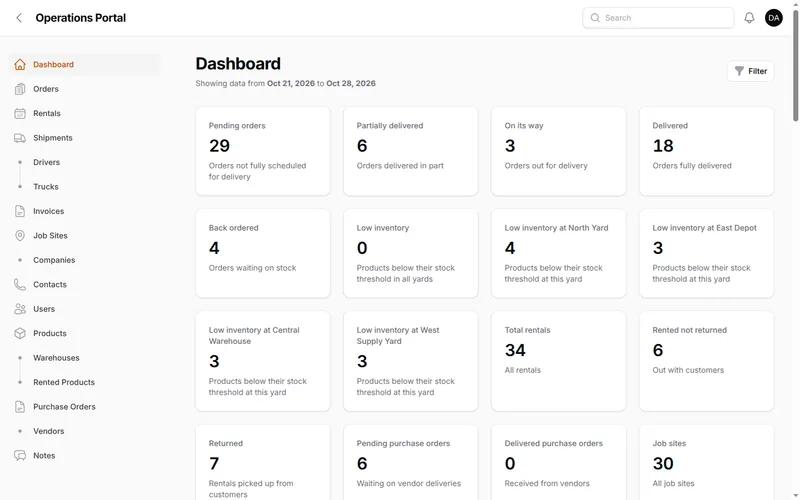Open the Low inventory all-yards card
This screenshot has width=800, height=500.
tap(411, 254)
